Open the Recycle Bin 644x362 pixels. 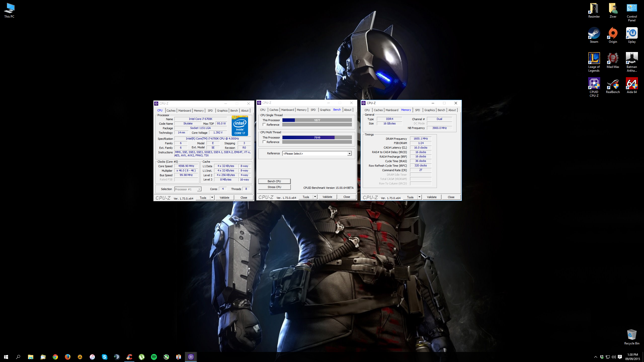pos(632,337)
